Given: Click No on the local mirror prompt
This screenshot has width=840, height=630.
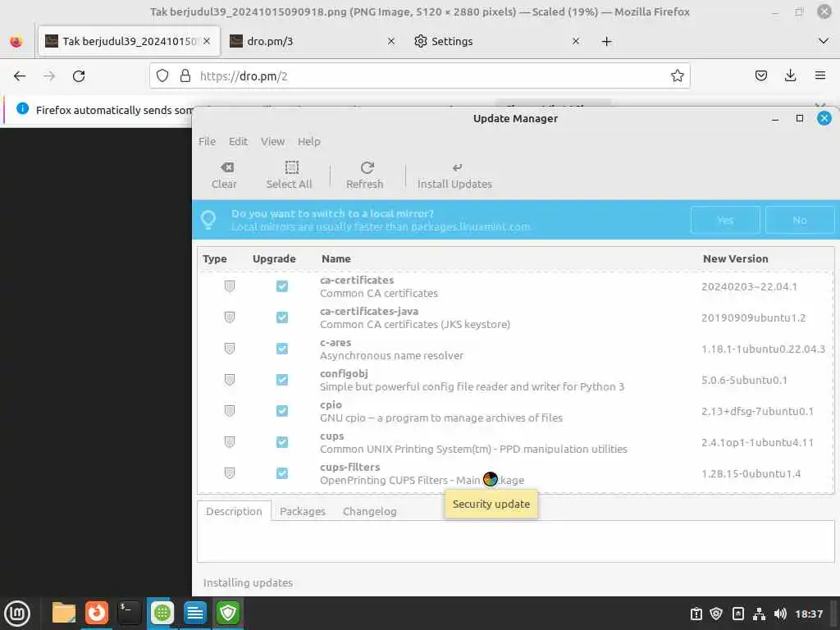Looking at the screenshot, I should coord(800,220).
